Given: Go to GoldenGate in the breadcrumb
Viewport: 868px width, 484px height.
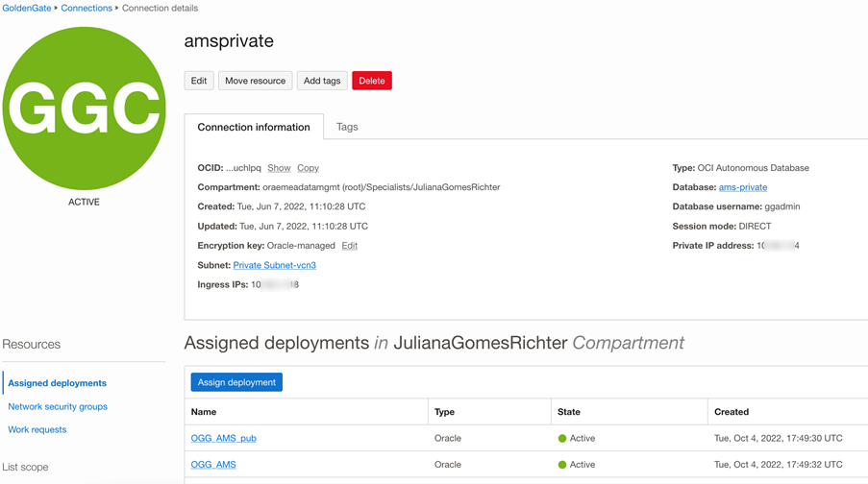Looking at the screenshot, I should tap(26, 8).
